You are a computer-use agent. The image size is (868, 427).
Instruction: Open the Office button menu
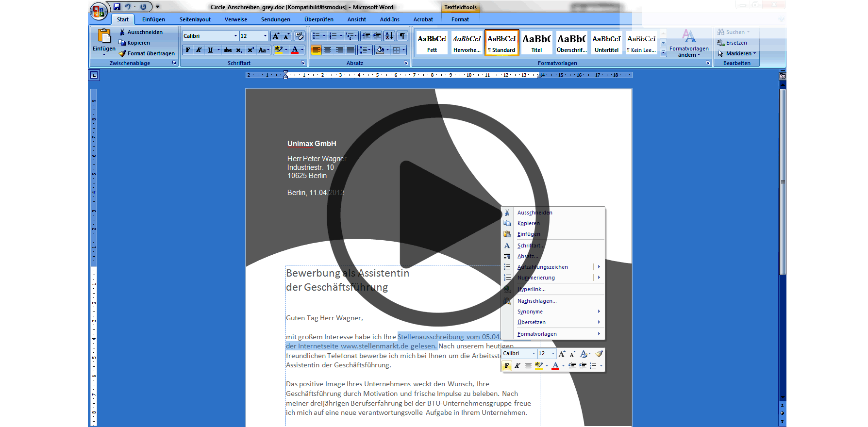(99, 11)
